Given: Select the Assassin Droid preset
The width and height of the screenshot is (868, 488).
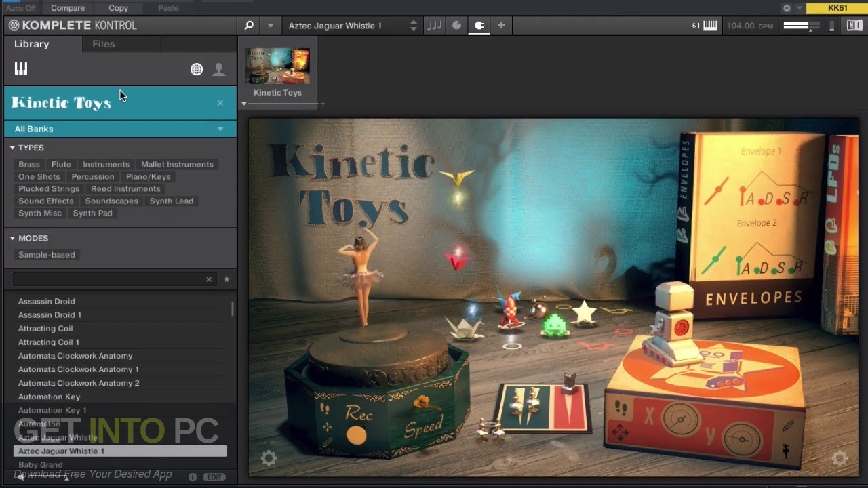Looking at the screenshot, I should [x=121, y=301].
